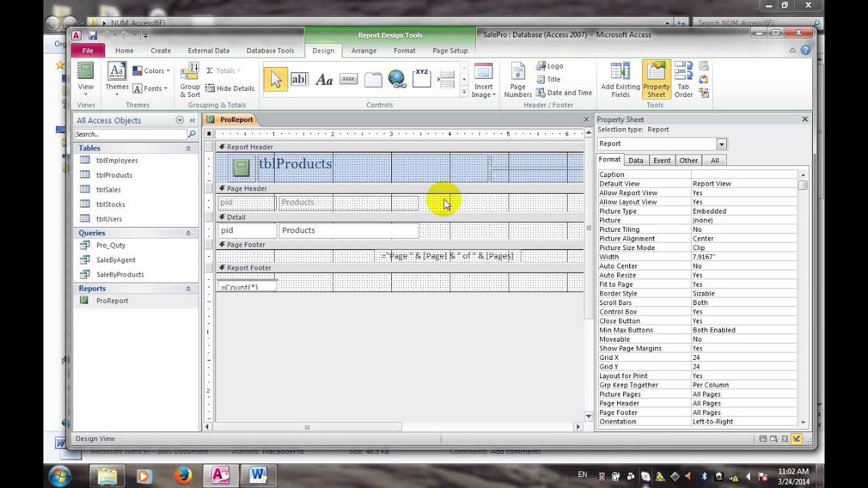Select the arrow Select tool in Controls
Screen dimensions: 868x488
coord(275,79)
